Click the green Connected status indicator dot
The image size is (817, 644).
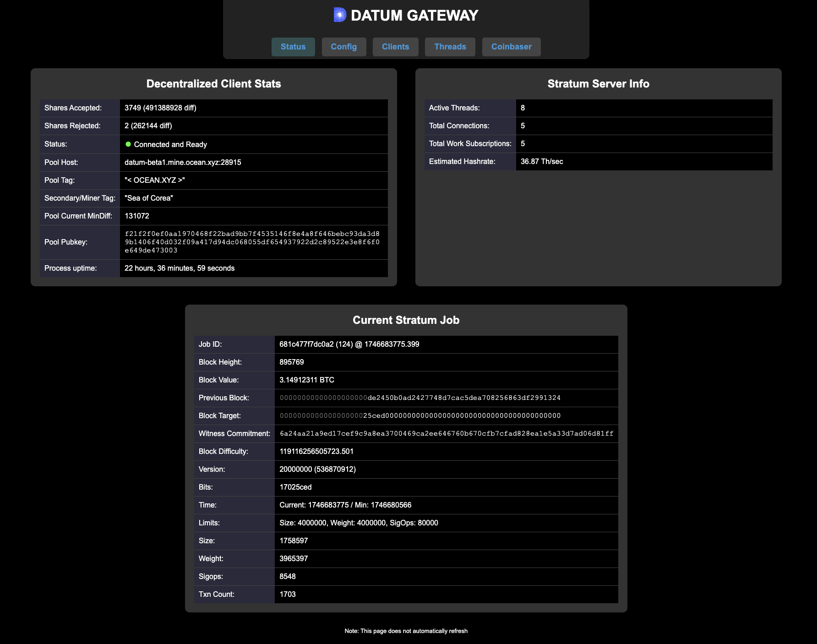coord(128,144)
